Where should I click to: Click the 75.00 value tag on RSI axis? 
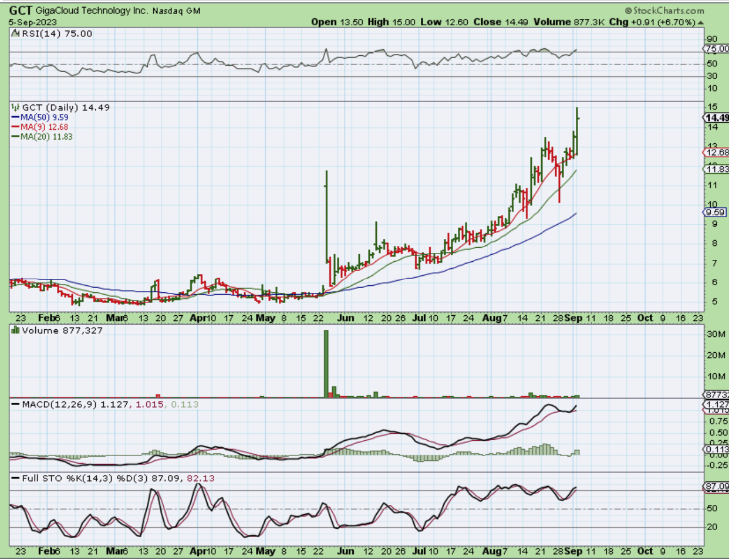pyautogui.click(x=717, y=49)
